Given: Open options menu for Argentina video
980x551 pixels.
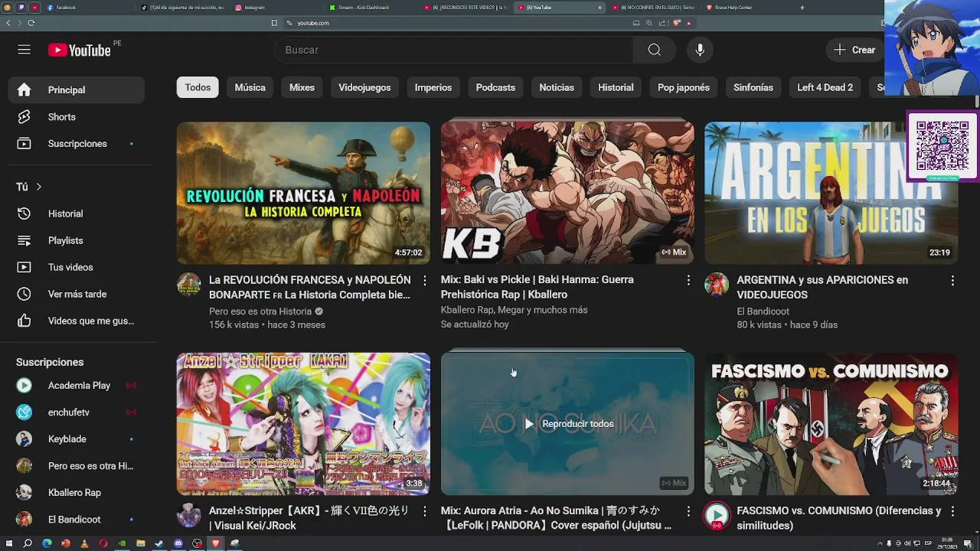Looking at the screenshot, I should click(952, 281).
